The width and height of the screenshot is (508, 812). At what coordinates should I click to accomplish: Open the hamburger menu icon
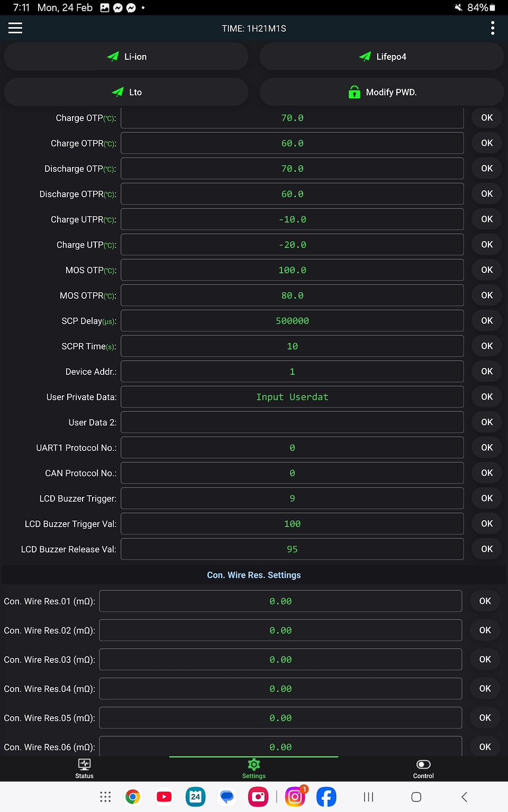[15, 28]
